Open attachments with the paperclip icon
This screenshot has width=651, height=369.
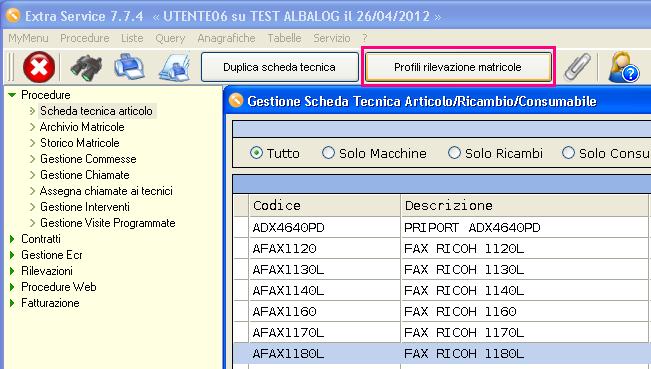point(578,66)
